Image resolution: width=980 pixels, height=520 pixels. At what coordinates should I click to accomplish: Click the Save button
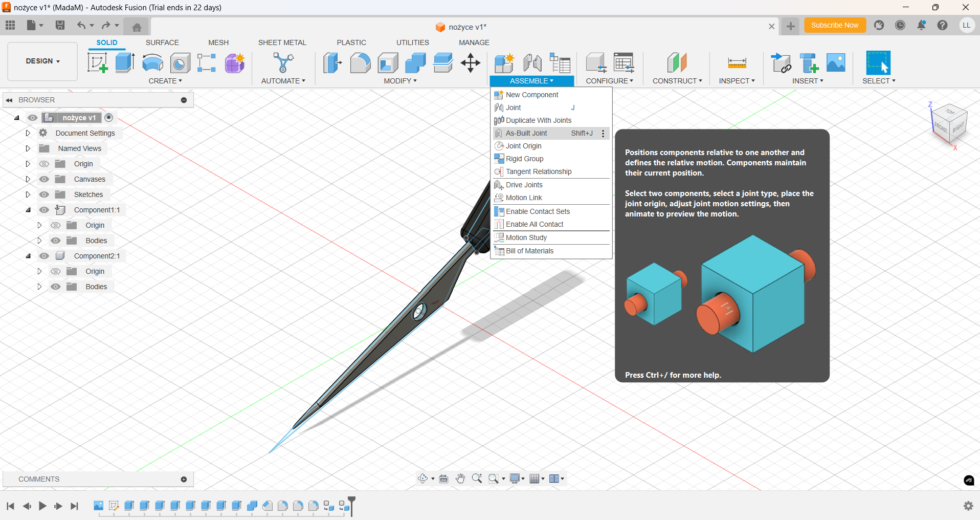[x=60, y=25]
